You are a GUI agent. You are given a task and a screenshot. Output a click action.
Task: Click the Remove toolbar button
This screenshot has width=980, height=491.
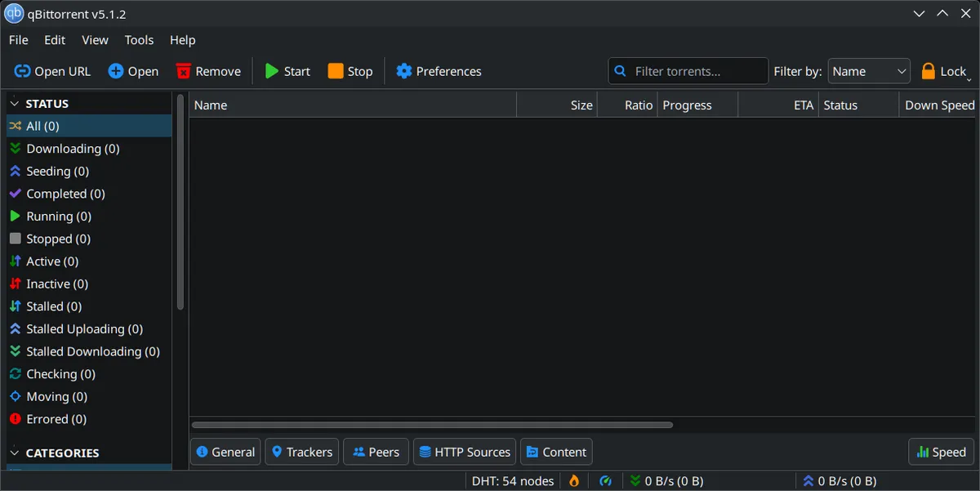point(208,71)
